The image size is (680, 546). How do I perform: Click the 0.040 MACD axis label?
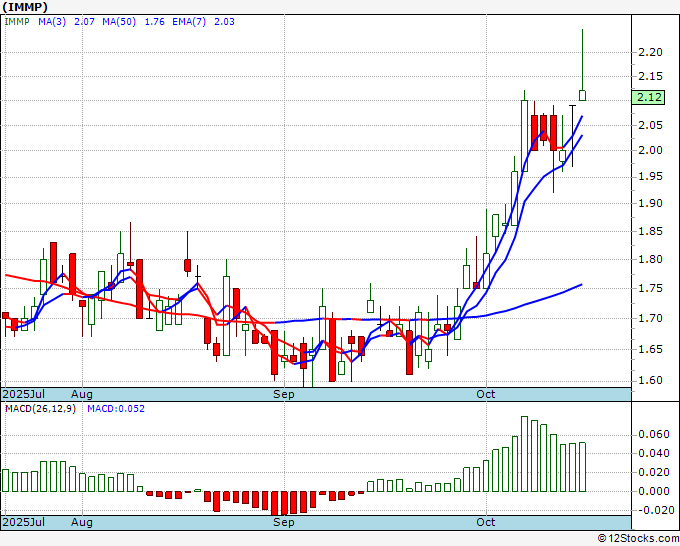(654, 454)
